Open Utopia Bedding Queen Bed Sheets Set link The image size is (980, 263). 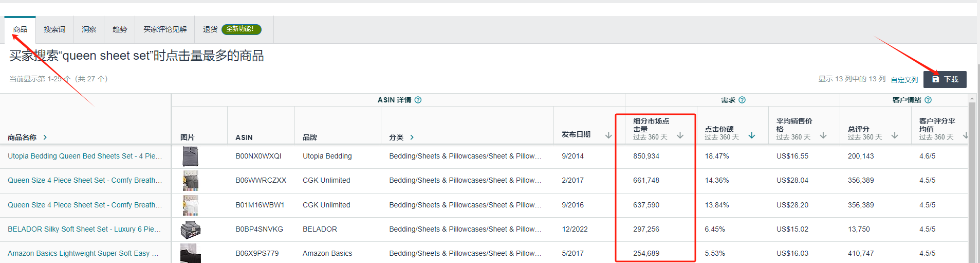coord(85,156)
